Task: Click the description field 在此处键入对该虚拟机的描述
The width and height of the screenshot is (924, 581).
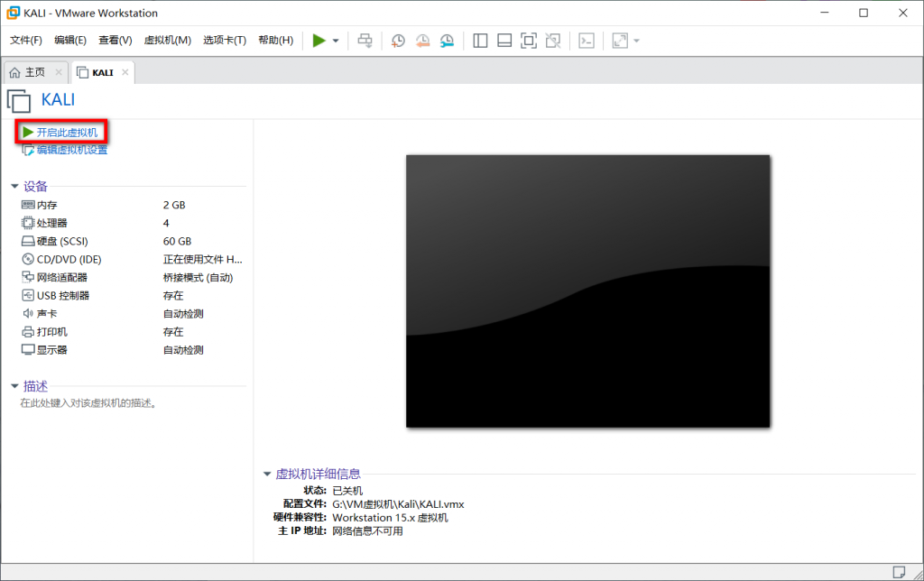Action: click(x=88, y=403)
